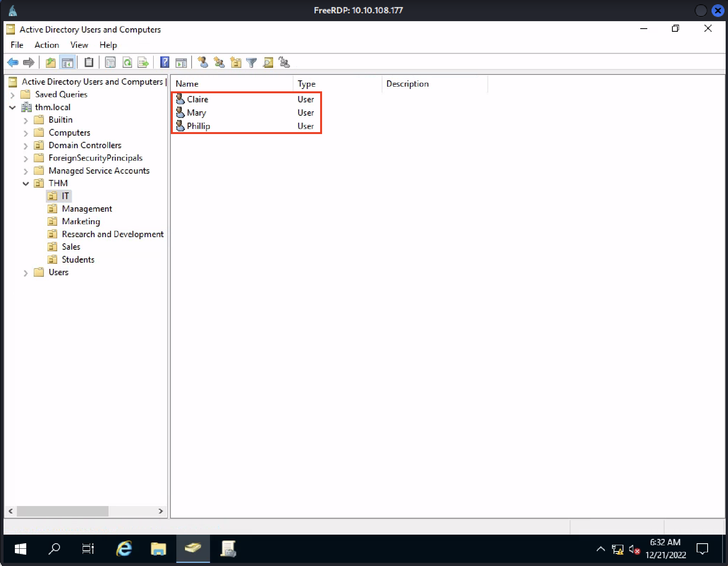Refresh the view with Refresh icon
728x566 pixels.
(x=127, y=62)
